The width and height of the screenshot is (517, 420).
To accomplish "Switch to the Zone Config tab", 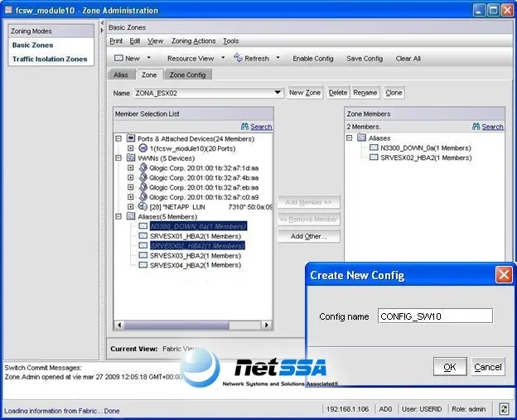I will pos(187,75).
